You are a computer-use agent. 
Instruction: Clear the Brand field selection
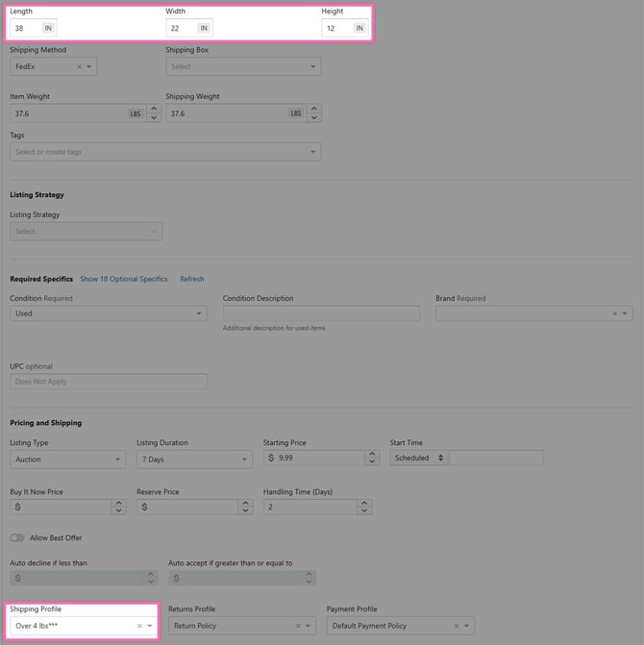pos(613,313)
